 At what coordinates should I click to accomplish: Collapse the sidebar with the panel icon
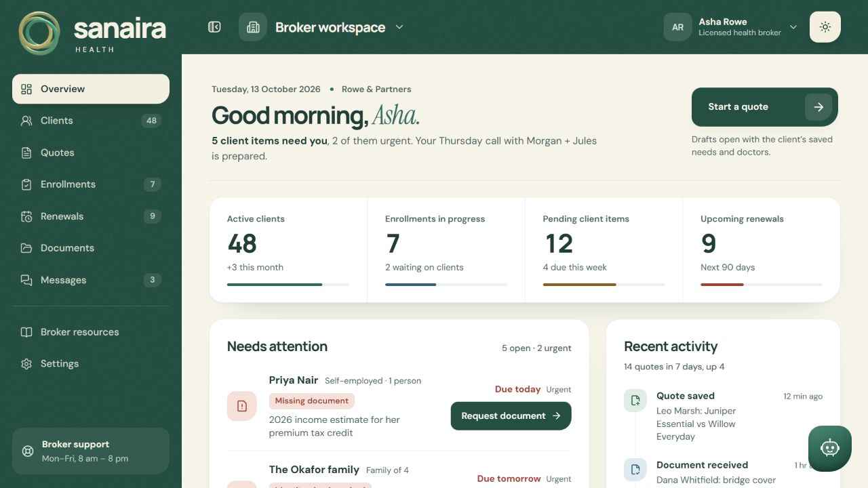(x=214, y=27)
